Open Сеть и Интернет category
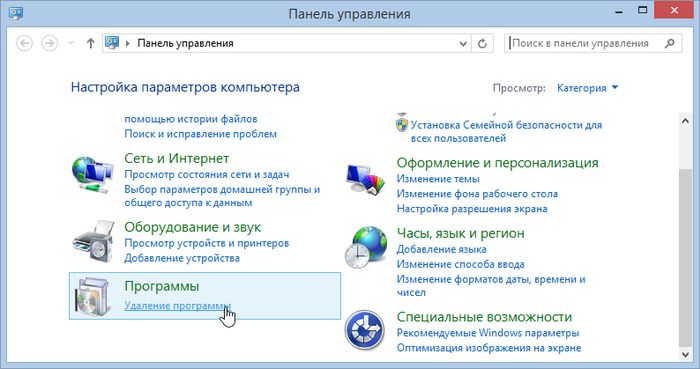 176,158
